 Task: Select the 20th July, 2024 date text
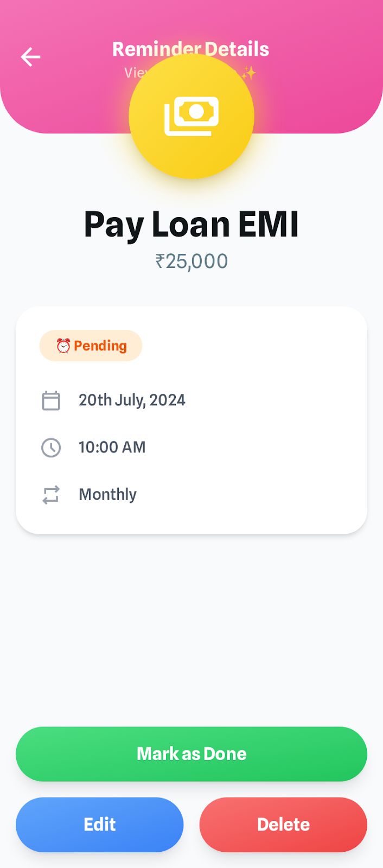click(x=132, y=400)
